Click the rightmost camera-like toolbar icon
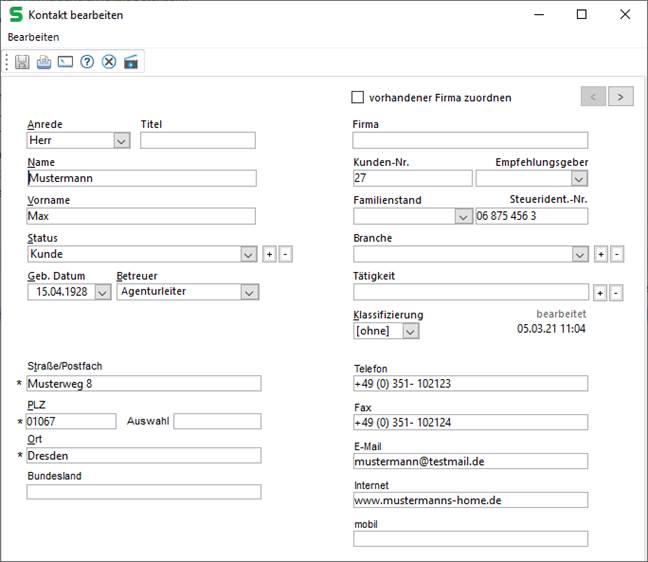The height and width of the screenshot is (562, 648). pyautogui.click(x=131, y=62)
